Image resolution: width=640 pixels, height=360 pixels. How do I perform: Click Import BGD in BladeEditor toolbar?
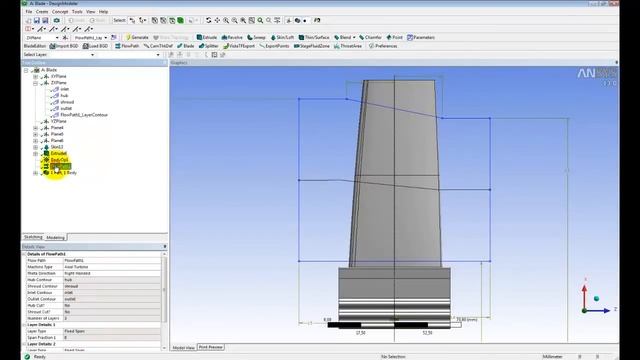click(64, 46)
